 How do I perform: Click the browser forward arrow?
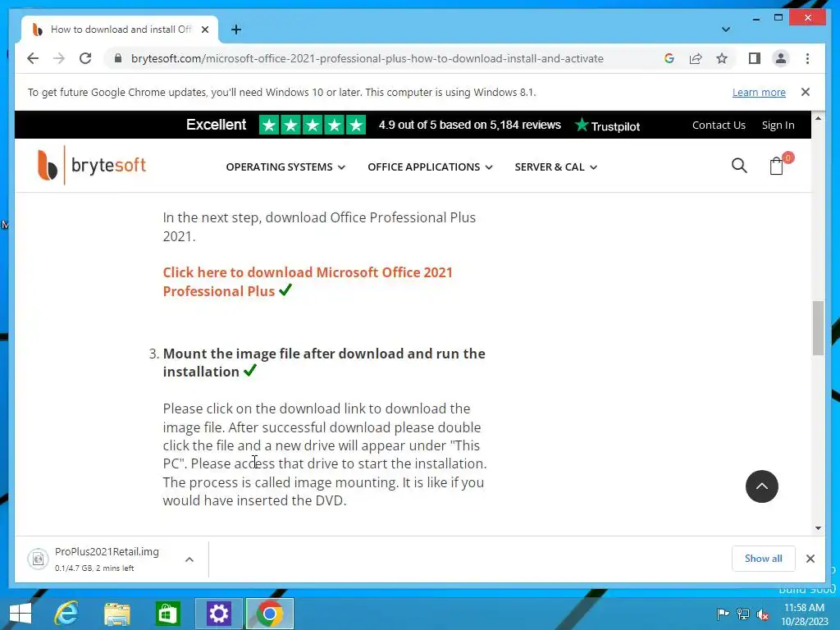(59, 58)
